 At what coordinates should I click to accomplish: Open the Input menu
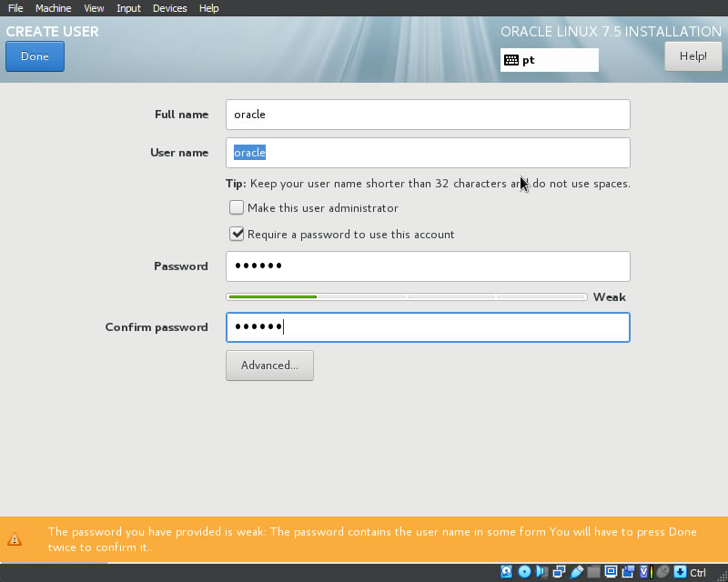(x=128, y=8)
